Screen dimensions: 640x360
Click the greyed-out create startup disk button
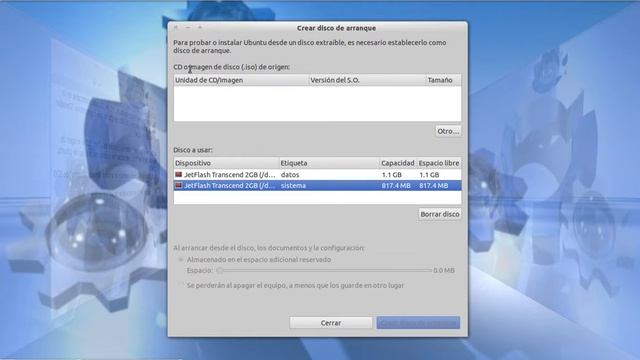418,323
